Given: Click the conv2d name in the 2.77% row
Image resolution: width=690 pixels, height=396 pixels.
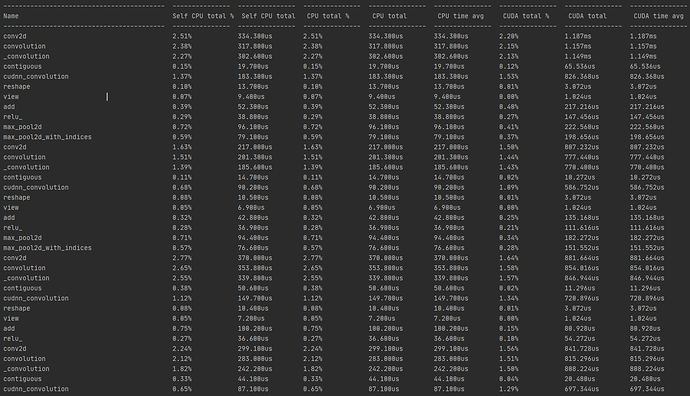Looking at the screenshot, I should [15, 258].
